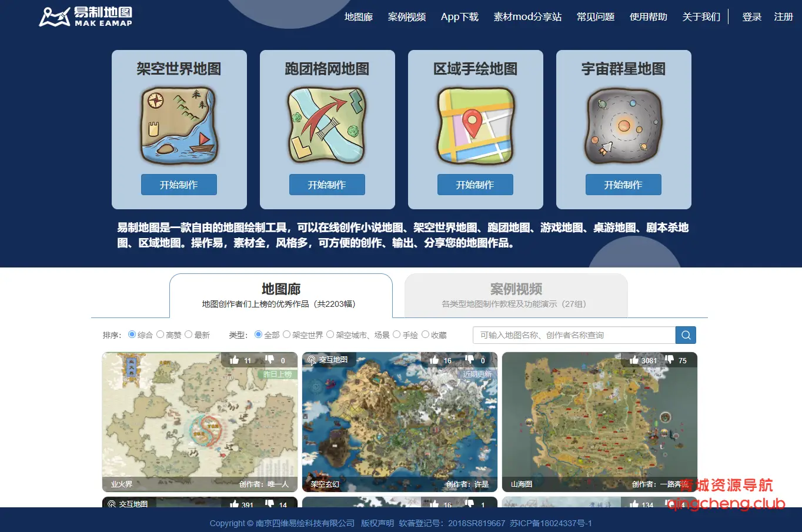This screenshot has width=802, height=532.
Task: Select the 高赞 sort option
Action: (x=160, y=334)
